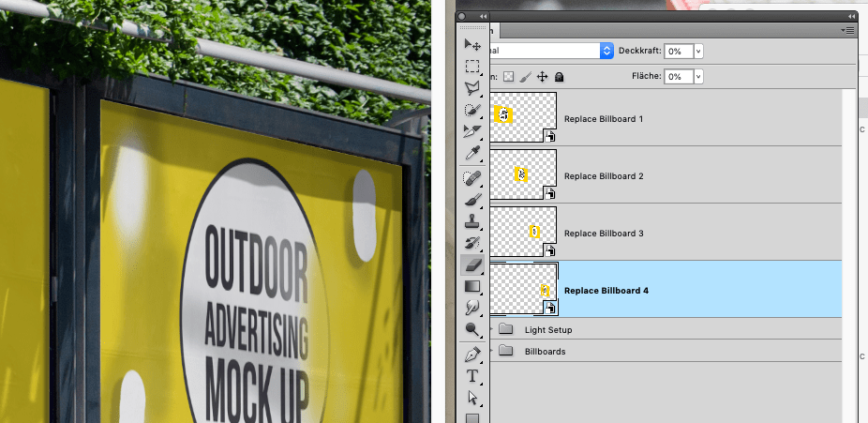The width and height of the screenshot is (868, 423).
Task: Select the Rectangular Marquee tool
Action: click(472, 67)
